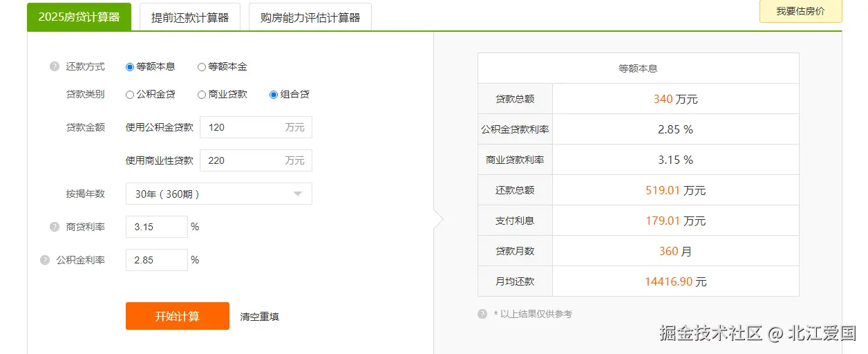
Task: Click the 开始计算 button
Action: coord(178,316)
